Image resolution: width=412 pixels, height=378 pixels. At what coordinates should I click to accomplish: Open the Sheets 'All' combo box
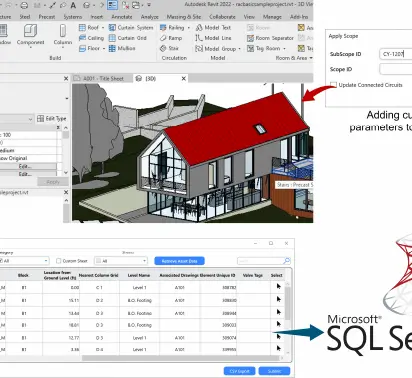point(121,261)
